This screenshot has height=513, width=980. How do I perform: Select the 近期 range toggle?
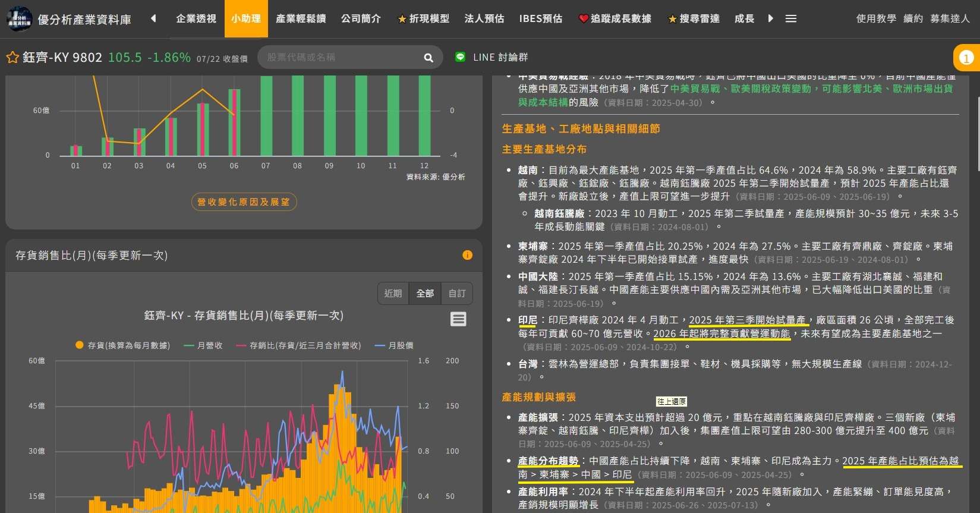point(393,293)
